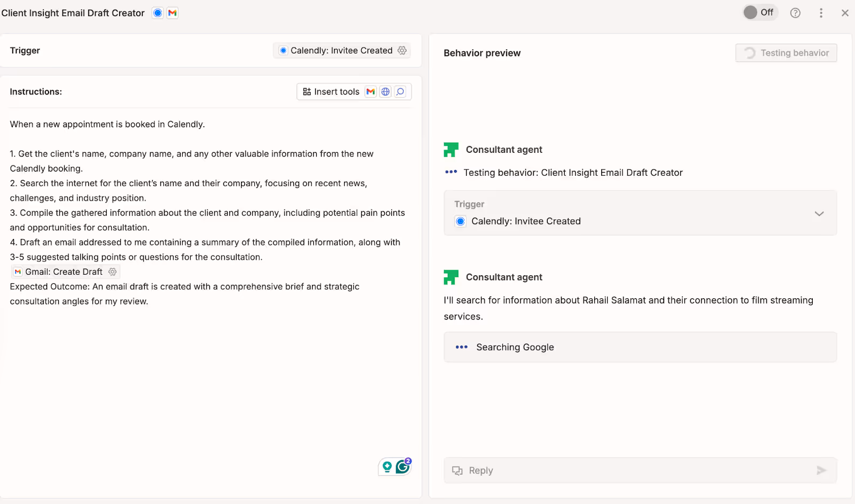Image resolution: width=855 pixels, height=504 pixels.
Task: Click the globe web tool icon
Action: (385, 92)
